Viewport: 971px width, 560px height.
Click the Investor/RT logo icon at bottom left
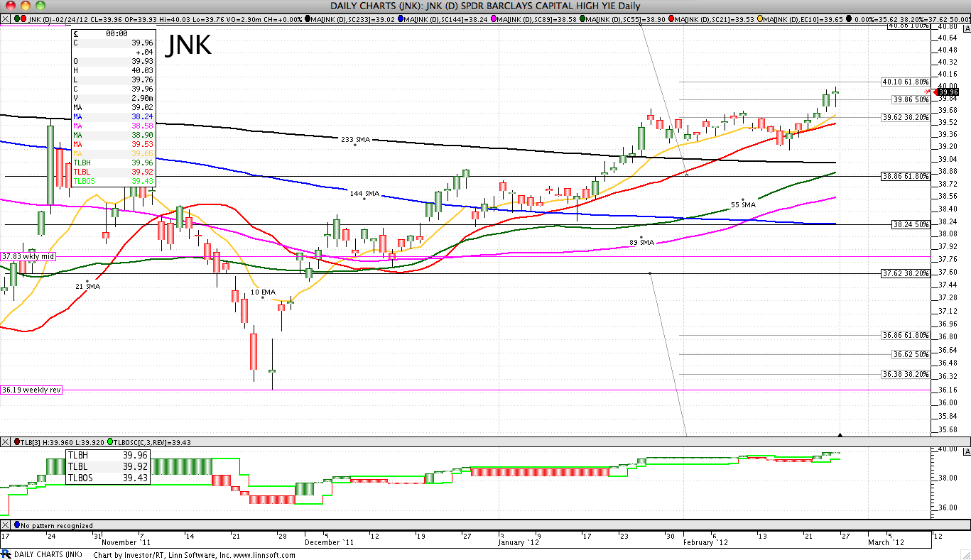[x=6, y=554]
